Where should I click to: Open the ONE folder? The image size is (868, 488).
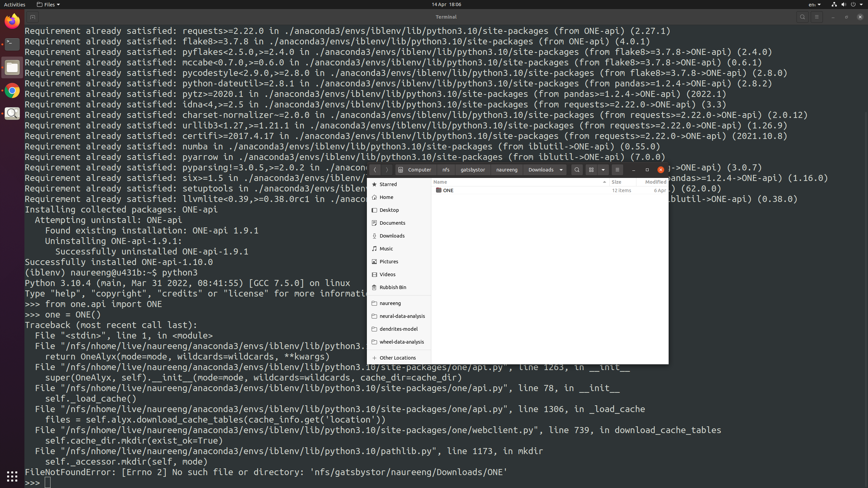coord(448,190)
